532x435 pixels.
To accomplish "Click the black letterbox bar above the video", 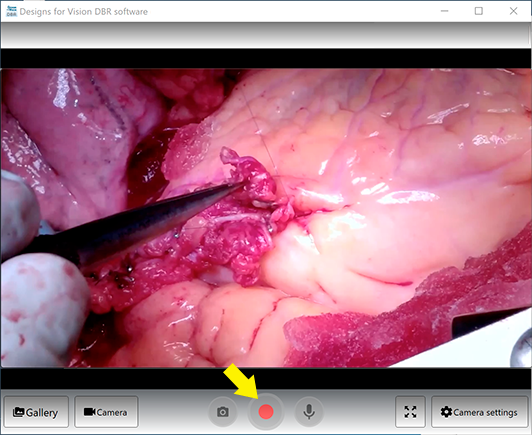I will click(266, 58).
